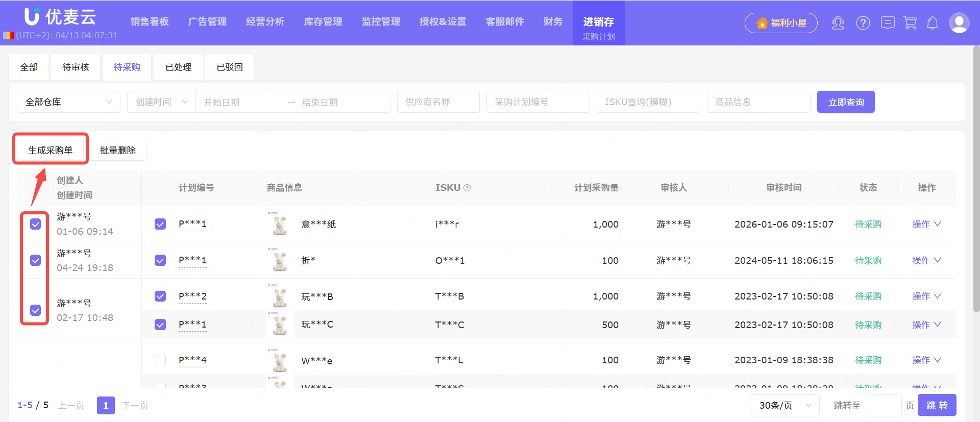
Task: Uncheck the group checkbox for 04-24 19:18
Action: click(35, 260)
